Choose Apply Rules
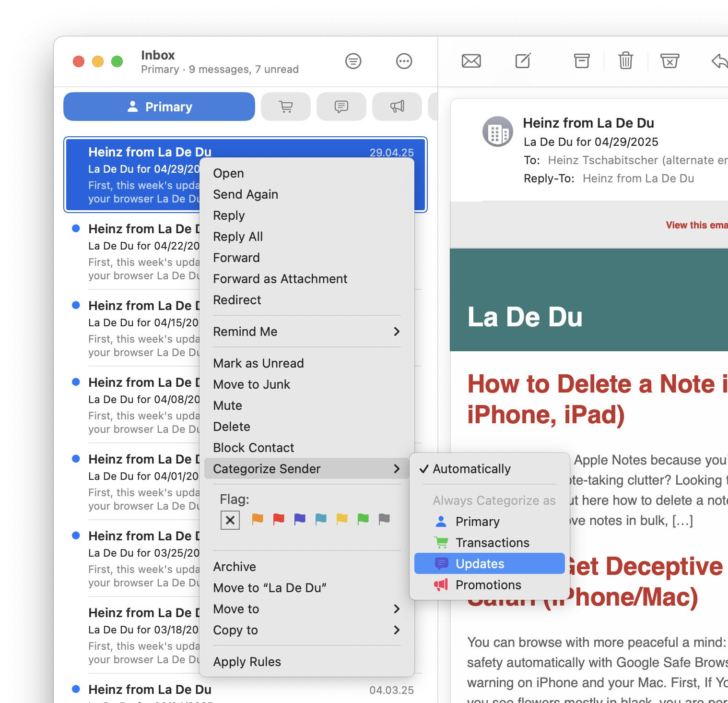 pos(307,662)
